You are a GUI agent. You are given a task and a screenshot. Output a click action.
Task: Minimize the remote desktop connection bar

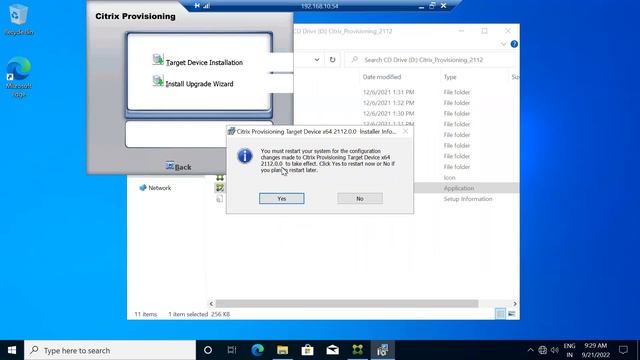[x=421, y=6]
